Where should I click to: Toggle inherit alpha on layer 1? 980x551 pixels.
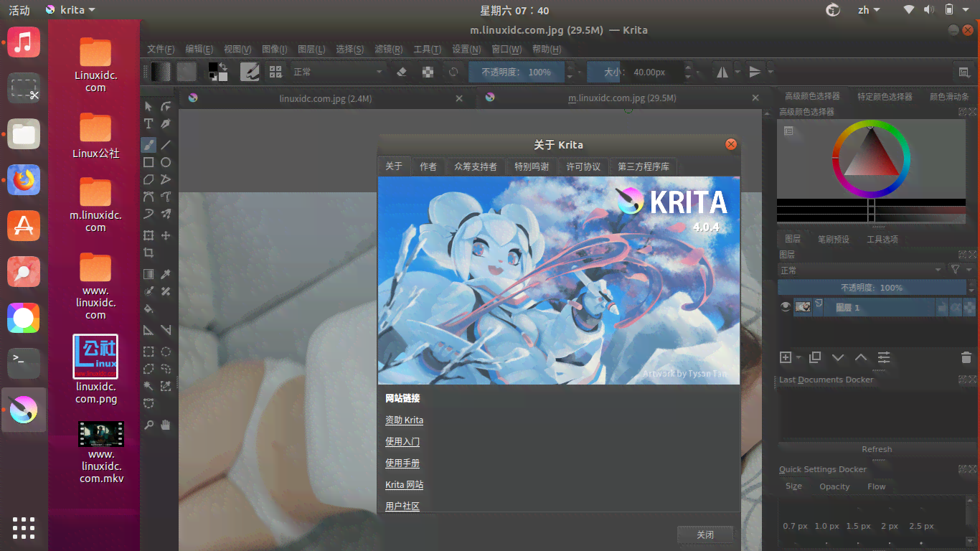(x=955, y=308)
